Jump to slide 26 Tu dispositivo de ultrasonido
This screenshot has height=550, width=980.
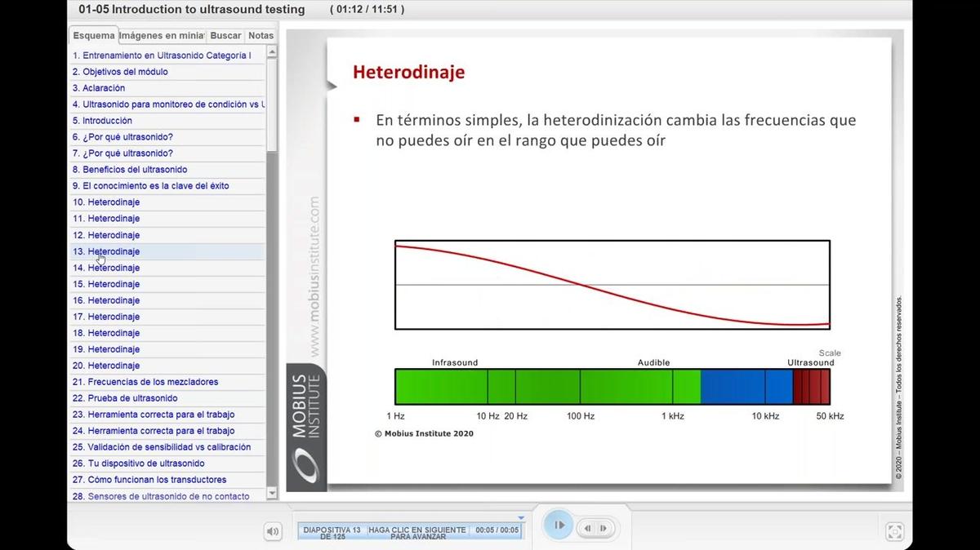(167, 464)
